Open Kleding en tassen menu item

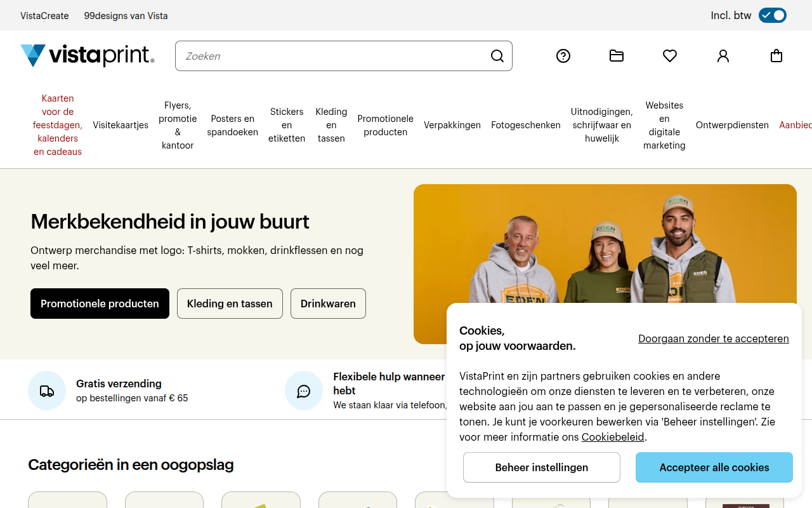pos(331,125)
